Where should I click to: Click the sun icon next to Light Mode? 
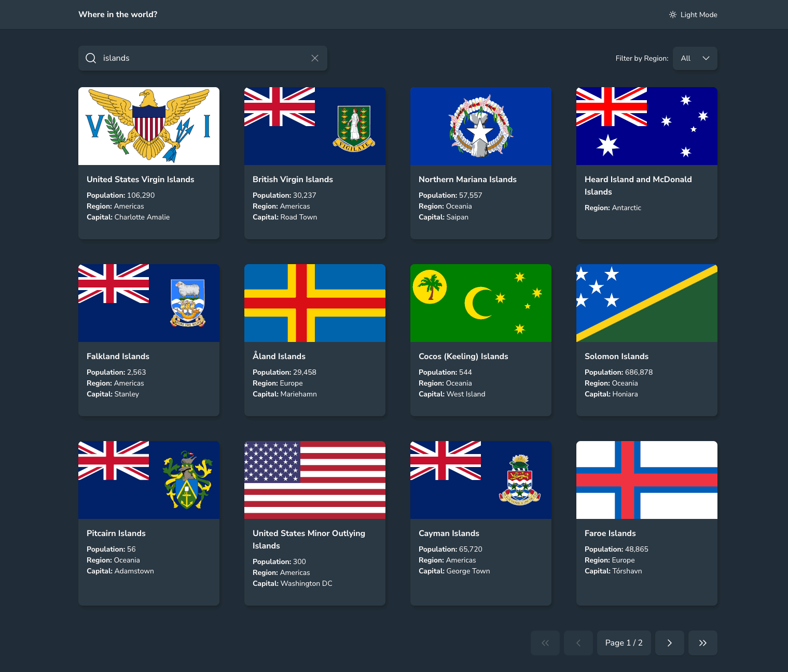[x=673, y=15]
